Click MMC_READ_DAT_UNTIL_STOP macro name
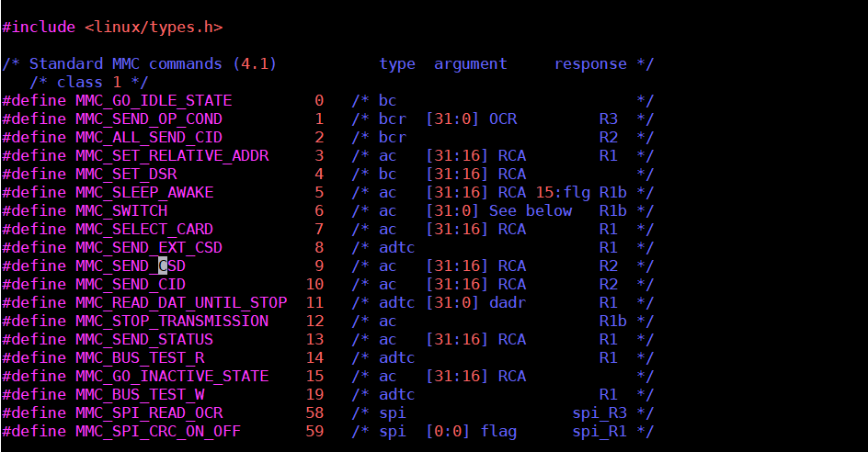Screen dimensions: 868x452 tap(180, 302)
